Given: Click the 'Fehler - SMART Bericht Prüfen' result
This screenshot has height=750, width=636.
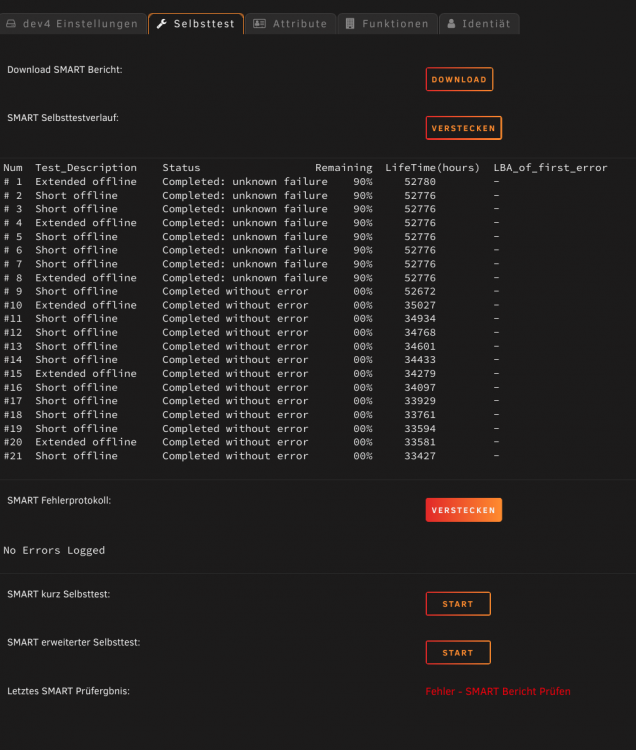Looking at the screenshot, I should tap(498, 691).
